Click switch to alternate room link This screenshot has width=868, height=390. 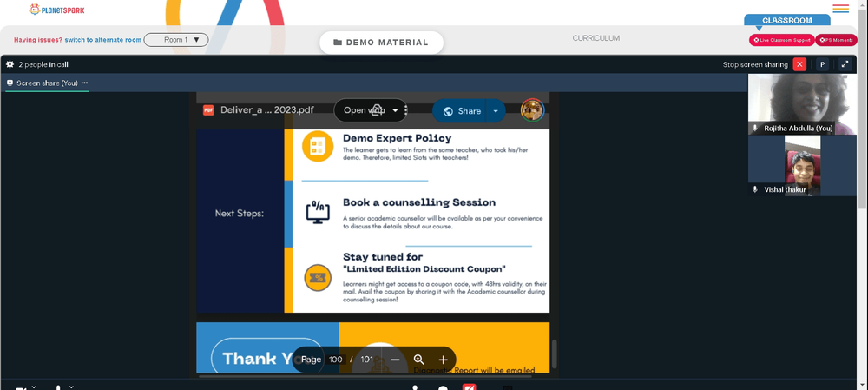[x=103, y=40]
